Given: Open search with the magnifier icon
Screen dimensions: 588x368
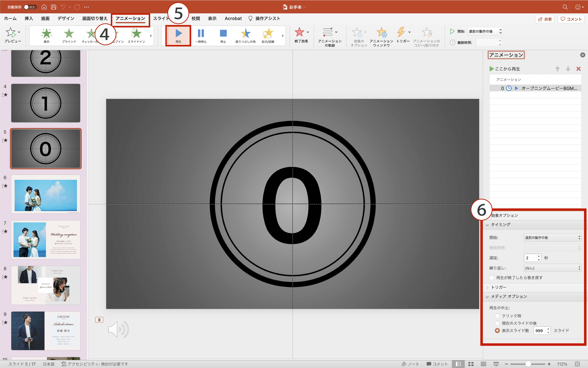Looking at the screenshot, I should [565, 7].
